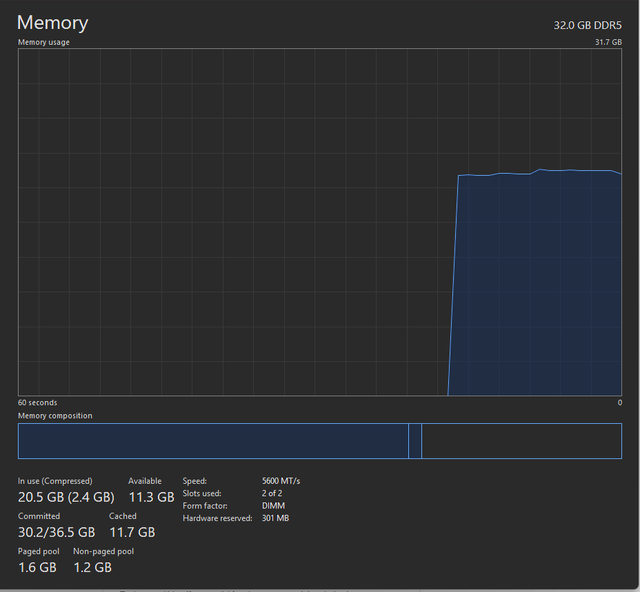Screen dimensions: 640x592
Task: Click the in-use segment of composition bar
Action: [213, 441]
